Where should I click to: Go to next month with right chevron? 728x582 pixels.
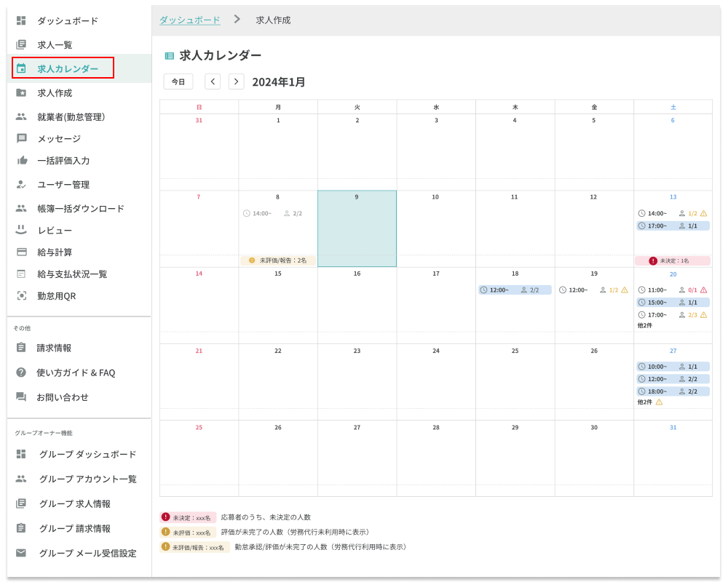point(237,81)
